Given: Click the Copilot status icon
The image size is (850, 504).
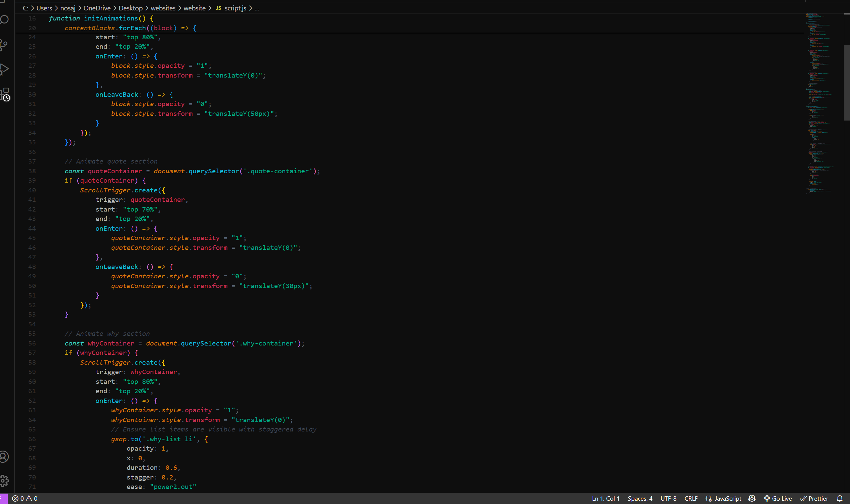Looking at the screenshot, I should point(752,498).
